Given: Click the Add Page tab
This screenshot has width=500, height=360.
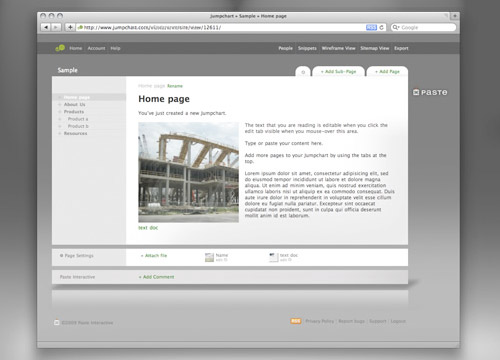Looking at the screenshot, I should pos(387,71).
